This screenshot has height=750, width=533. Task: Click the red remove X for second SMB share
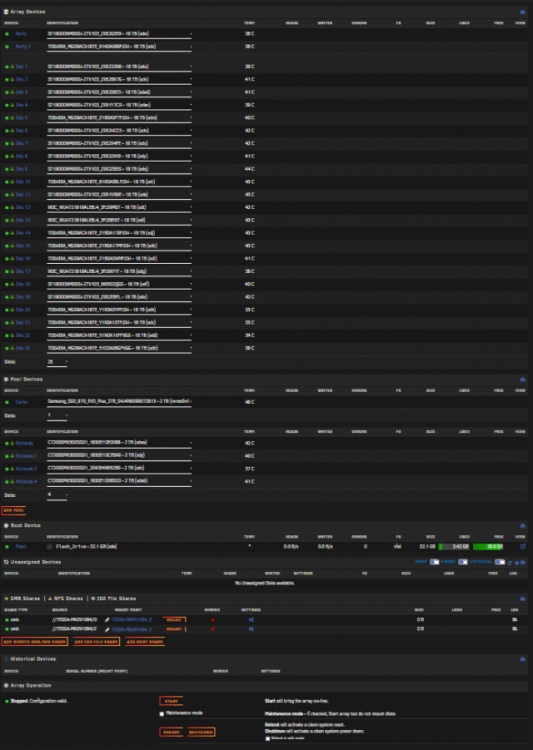(212, 629)
